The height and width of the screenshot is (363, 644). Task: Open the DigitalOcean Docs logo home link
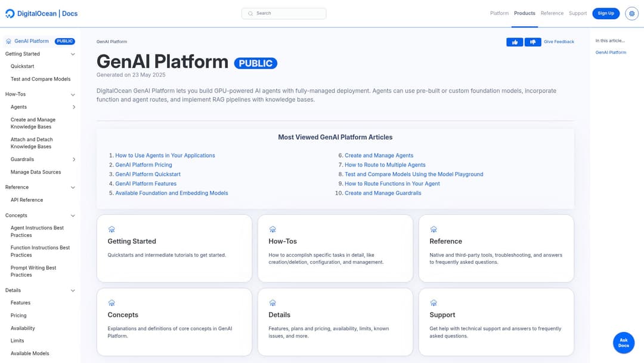42,14
